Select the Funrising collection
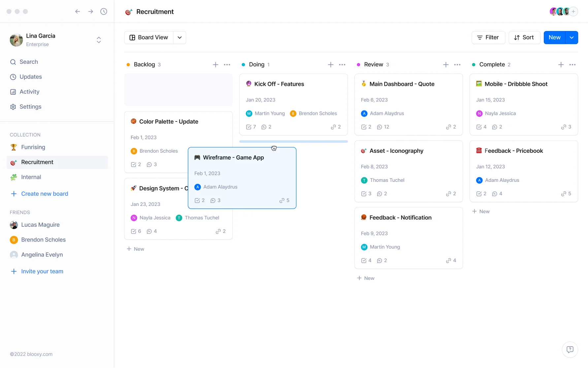The height and width of the screenshot is (368, 588). (33, 147)
